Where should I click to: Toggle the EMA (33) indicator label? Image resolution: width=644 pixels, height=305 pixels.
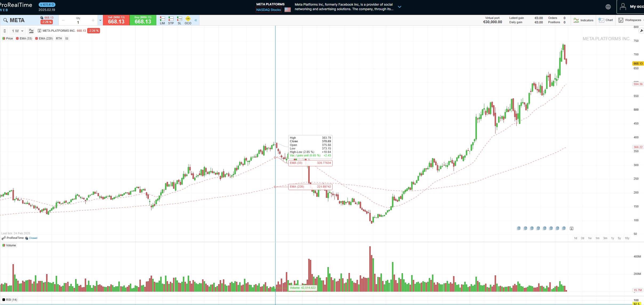[x=24, y=38]
